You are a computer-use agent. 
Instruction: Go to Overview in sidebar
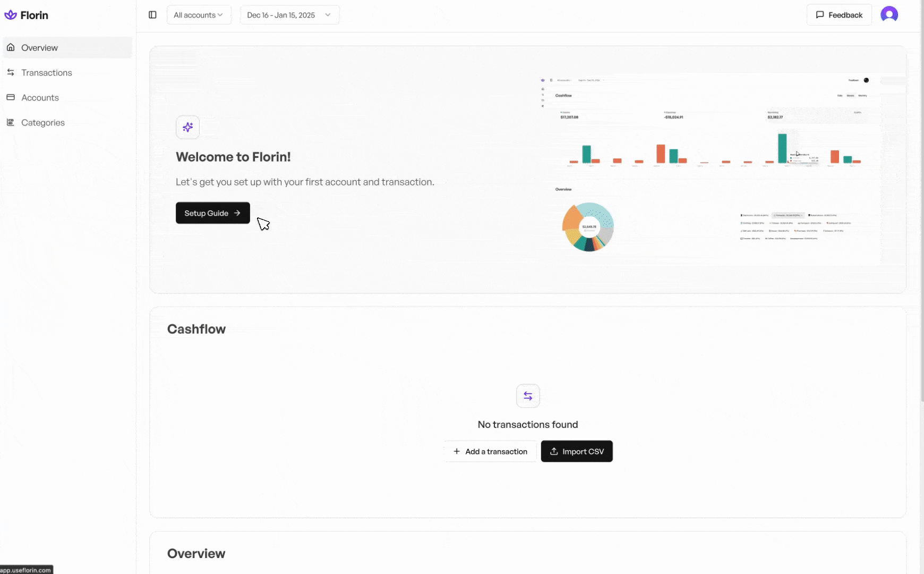pos(67,48)
